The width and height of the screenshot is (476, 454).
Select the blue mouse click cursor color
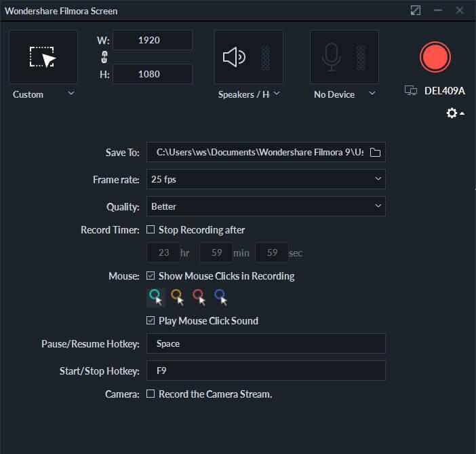click(x=220, y=297)
